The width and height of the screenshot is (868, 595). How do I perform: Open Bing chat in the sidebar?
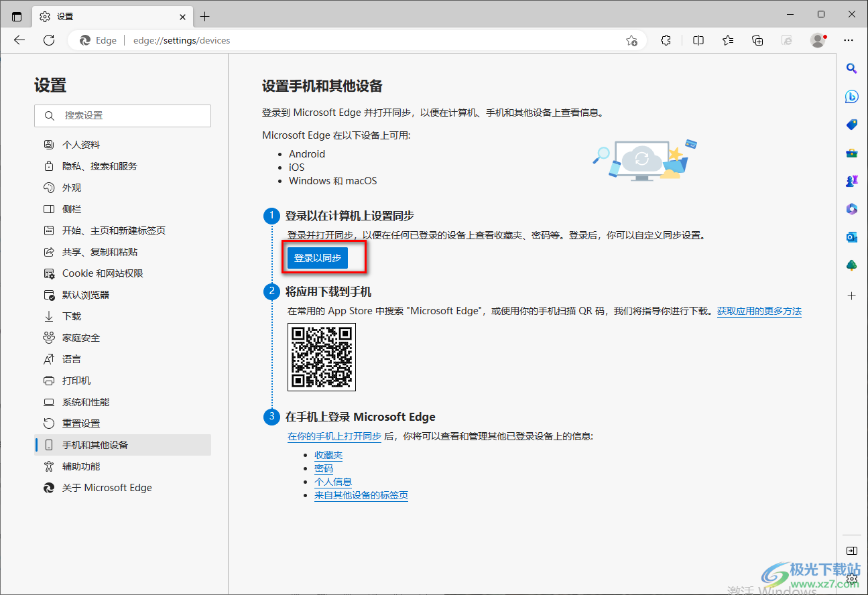point(852,96)
